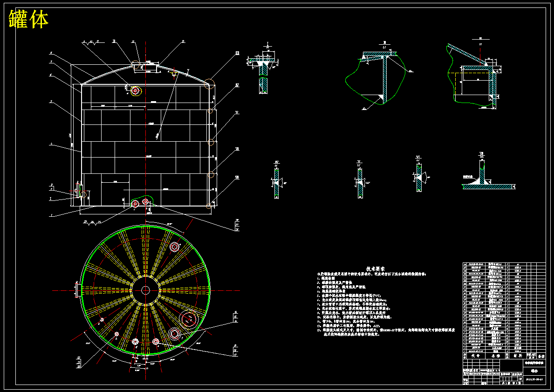Click the detail III callout label on elevation

[238, 53]
